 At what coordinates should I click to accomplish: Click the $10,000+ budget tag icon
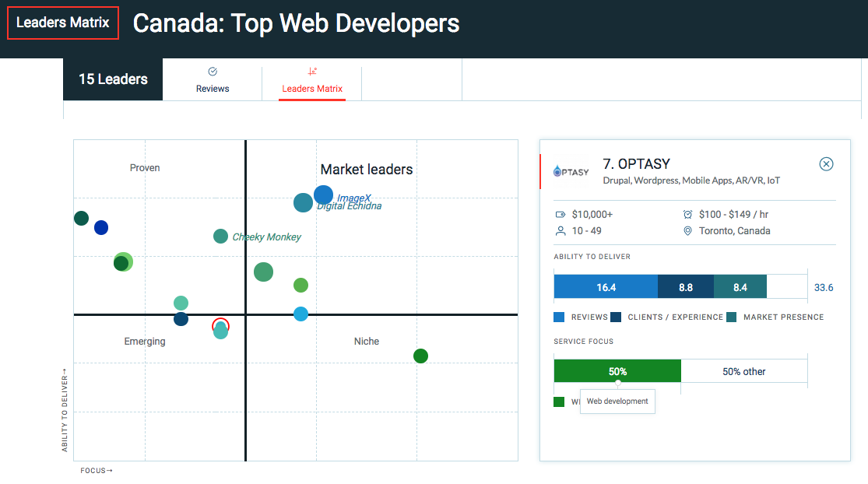(561, 215)
